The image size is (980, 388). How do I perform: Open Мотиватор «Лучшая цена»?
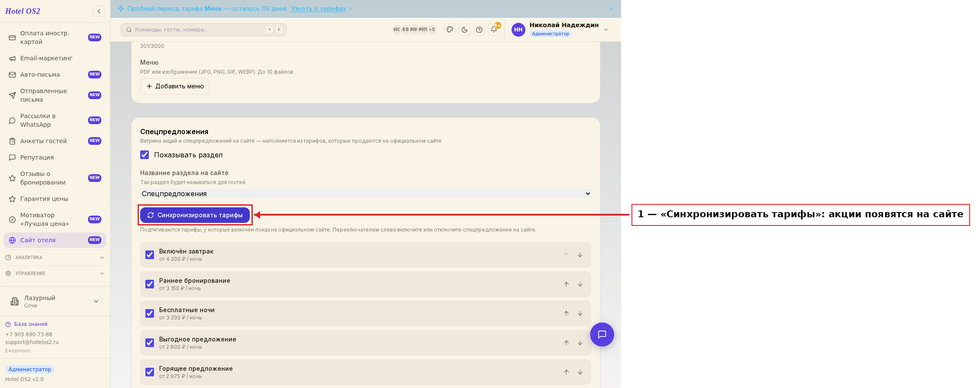(x=55, y=219)
